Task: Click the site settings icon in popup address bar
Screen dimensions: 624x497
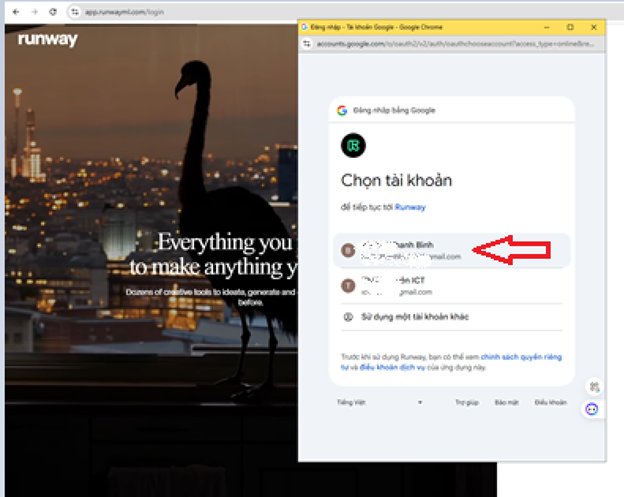Action: tap(308, 44)
